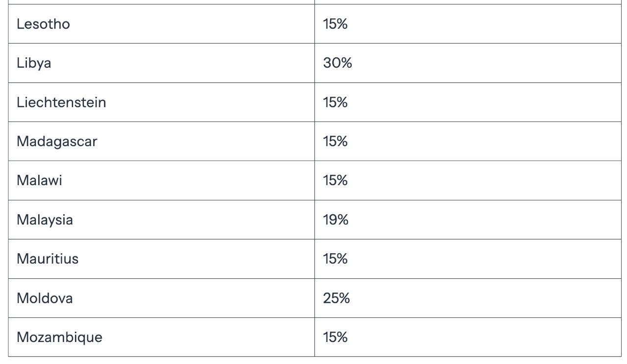The width and height of the screenshot is (627, 364).
Task: Click the Mozambique country cell
Action: click(x=59, y=338)
